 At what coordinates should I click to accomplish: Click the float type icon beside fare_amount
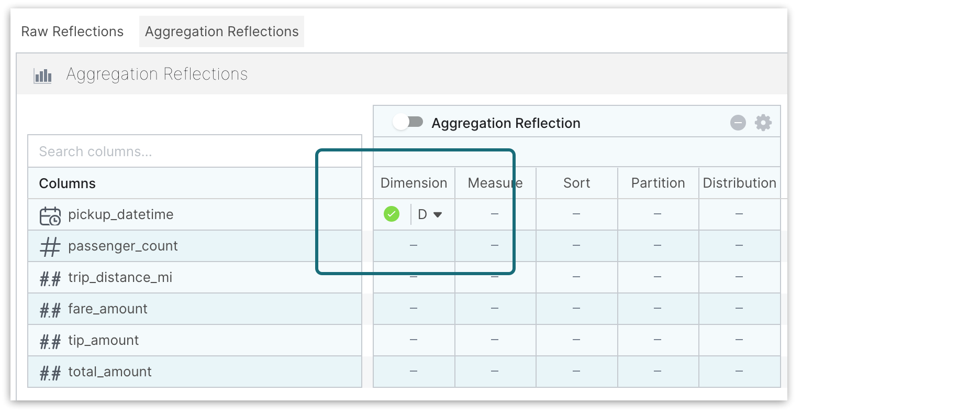50,310
